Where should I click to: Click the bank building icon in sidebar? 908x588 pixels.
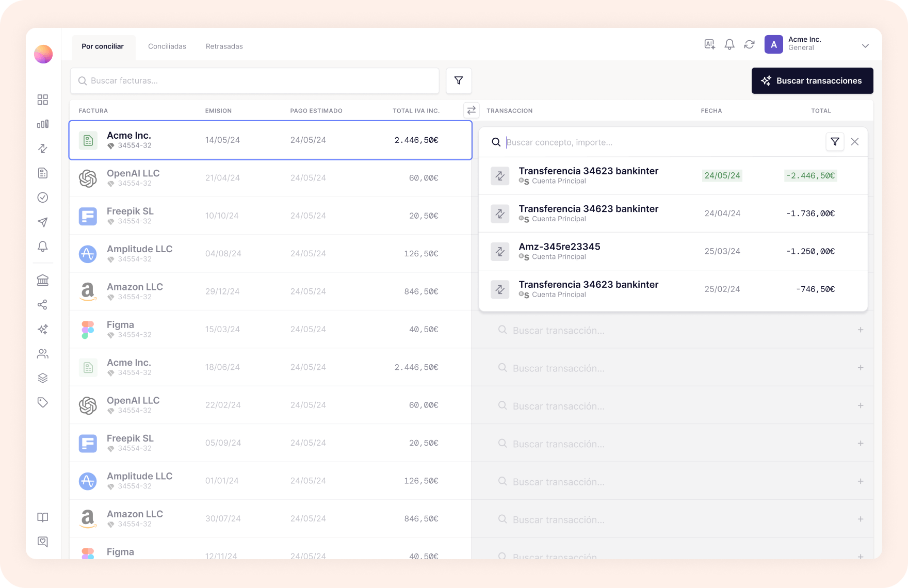click(43, 280)
